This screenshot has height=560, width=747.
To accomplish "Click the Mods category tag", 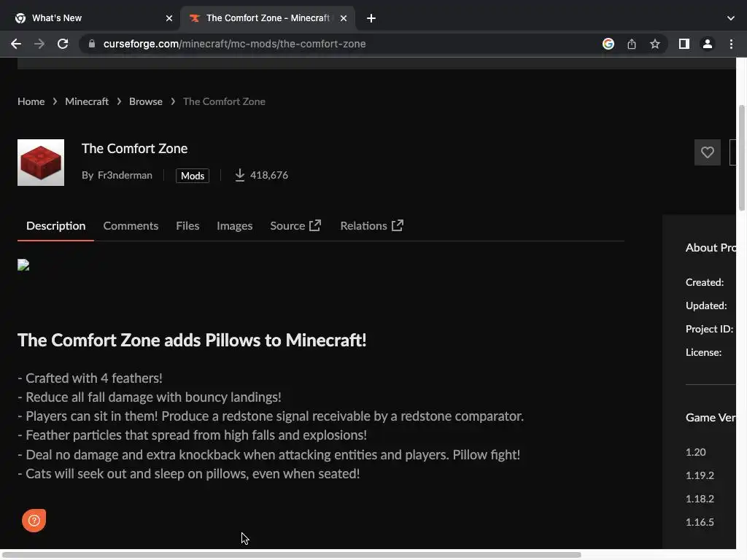I will pos(193,176).
